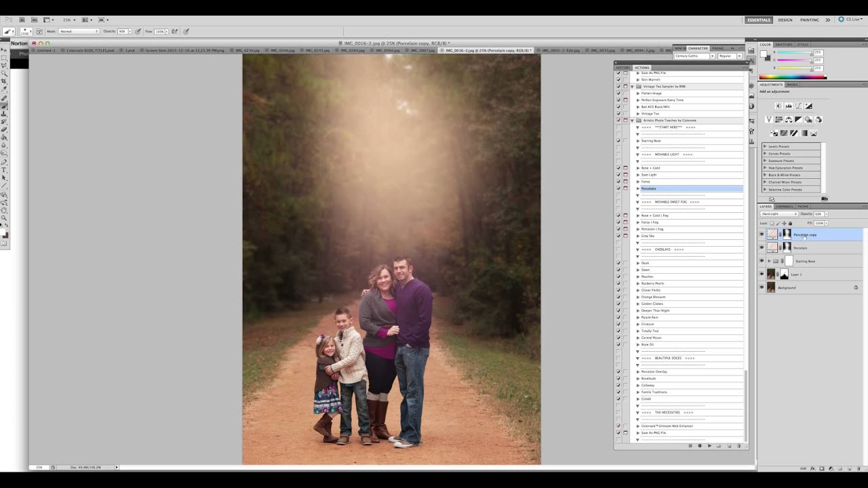Click the layer Opacity field
Screen dimensions: 868x488
818,214
